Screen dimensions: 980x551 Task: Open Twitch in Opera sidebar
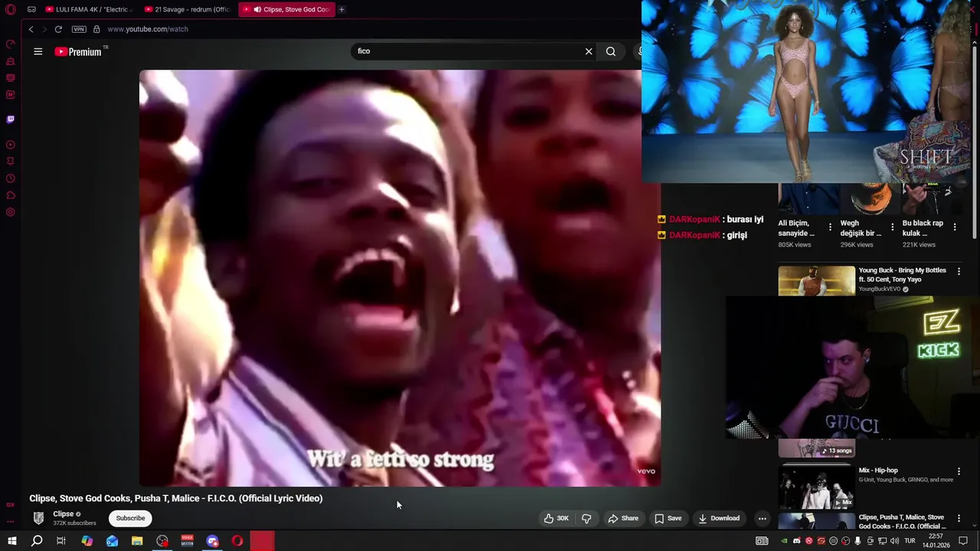pos(11,119)
